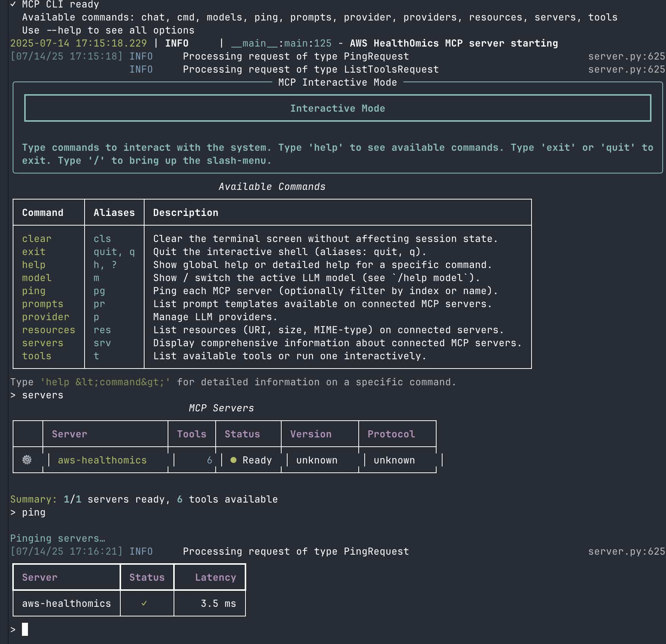
Task: Click the 3.5 ms latency value
Action: [x=218, y=603]
